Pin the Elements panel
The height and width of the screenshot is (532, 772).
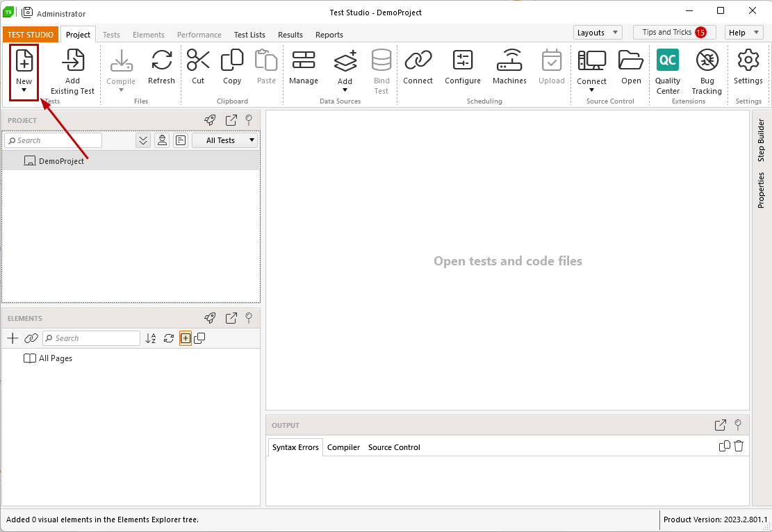[x=249, y=318]
